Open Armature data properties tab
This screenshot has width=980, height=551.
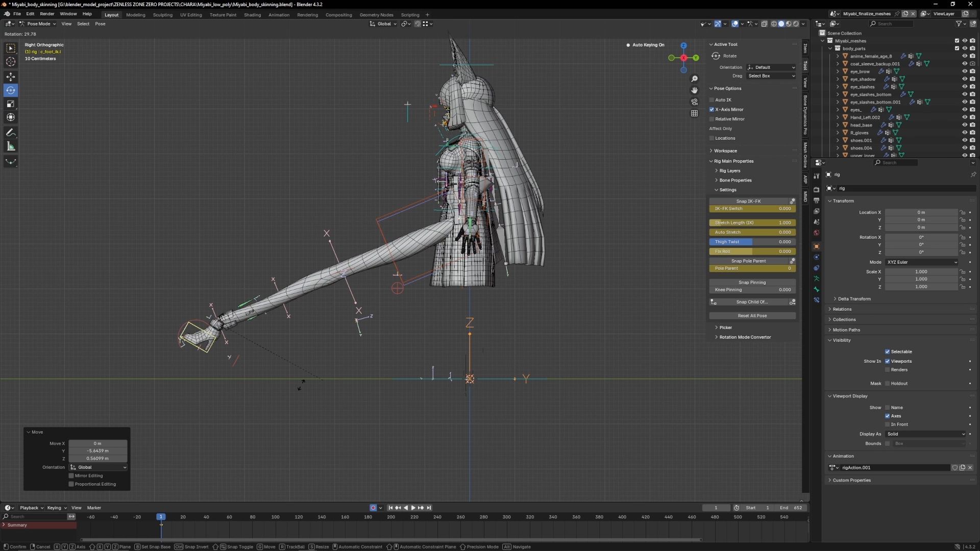coord(816,279)
